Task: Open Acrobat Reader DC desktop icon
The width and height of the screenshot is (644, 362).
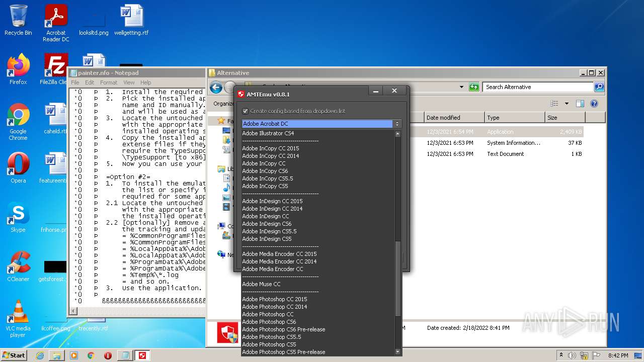Action: pyautogui.click(x=56, y=23)
